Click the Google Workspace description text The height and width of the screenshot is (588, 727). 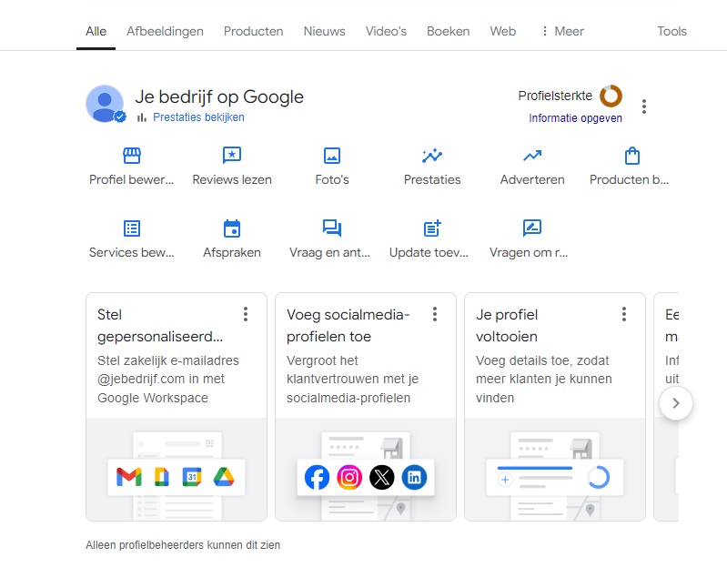click(x=167, y=380)
